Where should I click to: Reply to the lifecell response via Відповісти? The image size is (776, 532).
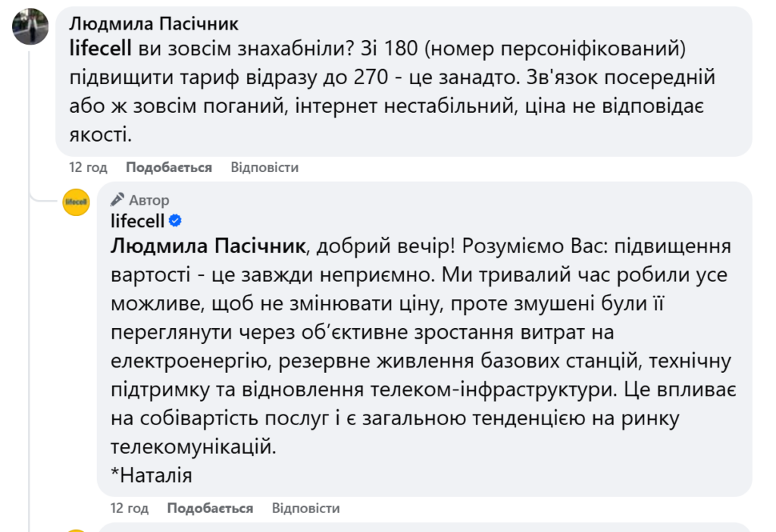point(305,508)
